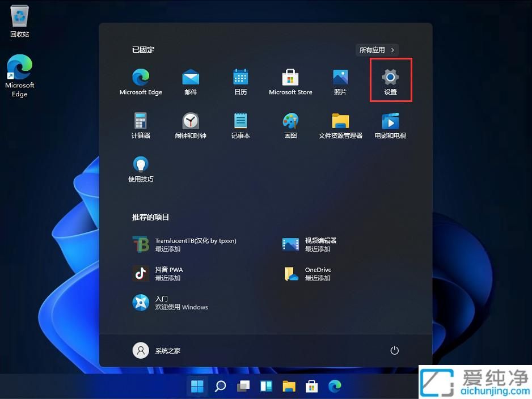The width and height of the screenshot is (532, 399).
Task: Launch 记事本 (Notepad)
Action: [240, 125]
